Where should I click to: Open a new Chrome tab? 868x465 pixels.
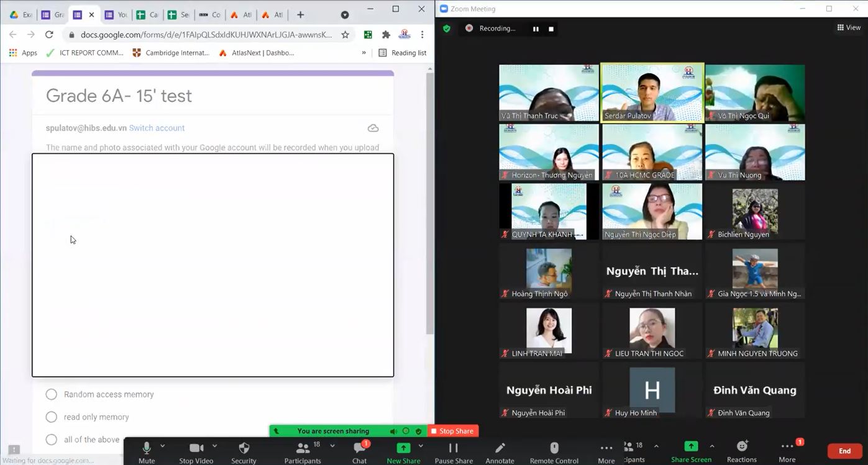click(300, 14)
